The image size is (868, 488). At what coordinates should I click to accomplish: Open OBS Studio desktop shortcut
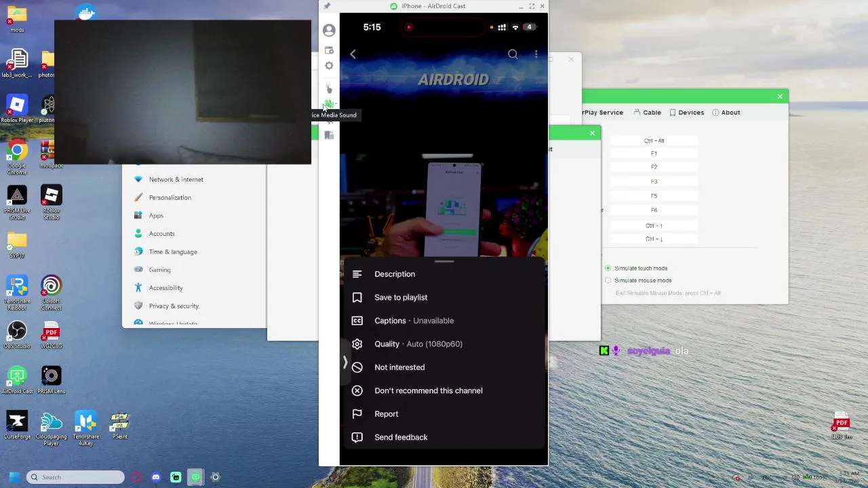17,335
